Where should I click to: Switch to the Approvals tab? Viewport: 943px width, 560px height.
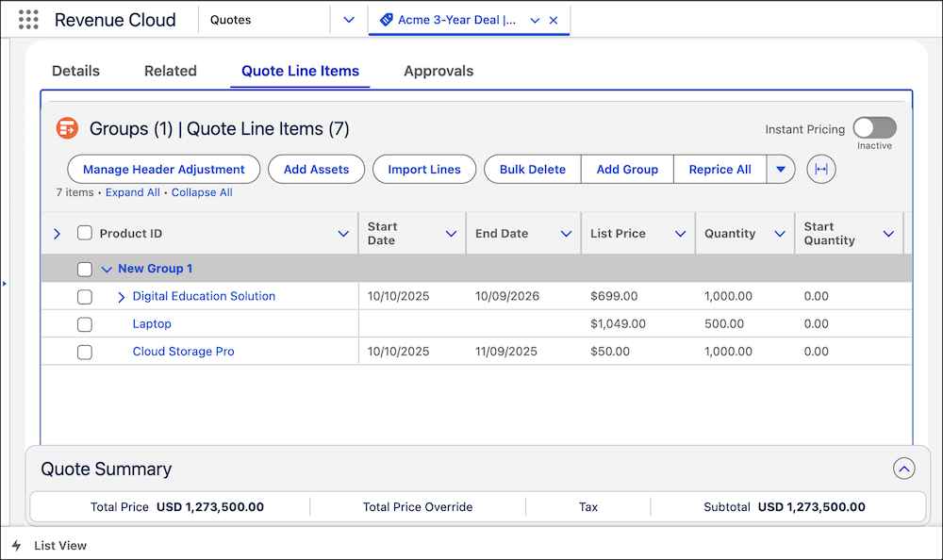pos(438,71)
